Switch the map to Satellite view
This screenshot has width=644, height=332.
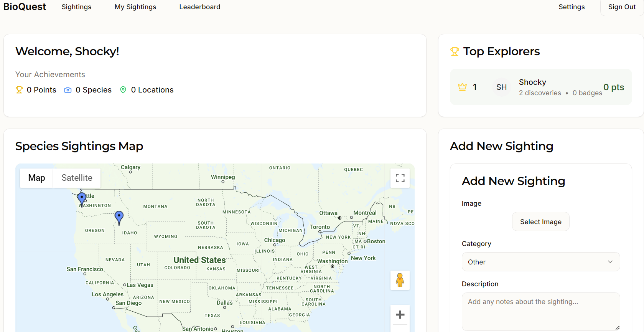(x=77, y=178)
